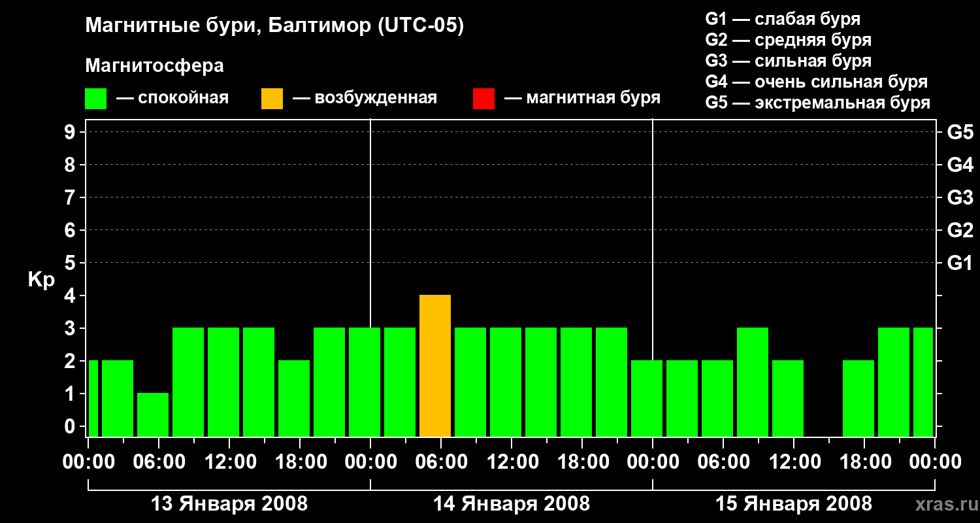The height and width of the screenshot is (523, 980).
Task: Click the '15 Января 2008' date label
Action: point(794,504)
